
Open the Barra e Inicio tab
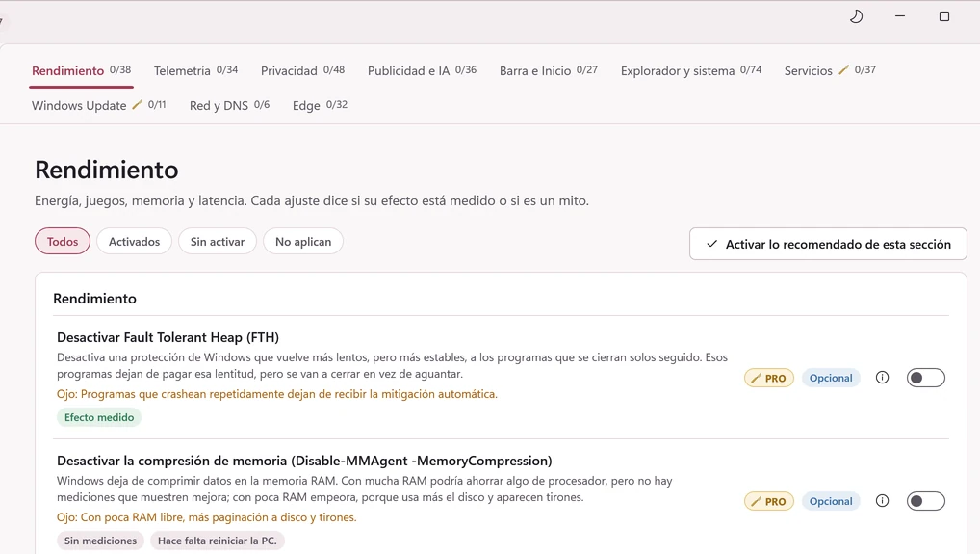pyautogui.click(x=548, y=70)
